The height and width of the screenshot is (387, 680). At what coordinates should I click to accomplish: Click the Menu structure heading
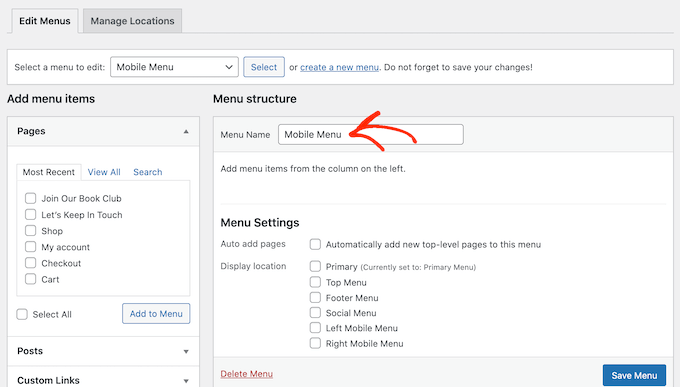point(255,99)
